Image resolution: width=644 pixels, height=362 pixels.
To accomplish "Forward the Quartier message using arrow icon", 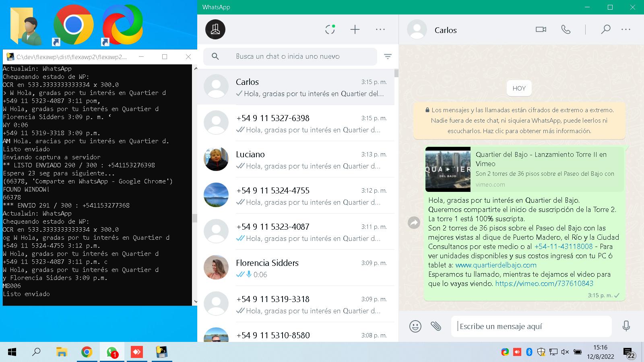I will coord(414,222).
